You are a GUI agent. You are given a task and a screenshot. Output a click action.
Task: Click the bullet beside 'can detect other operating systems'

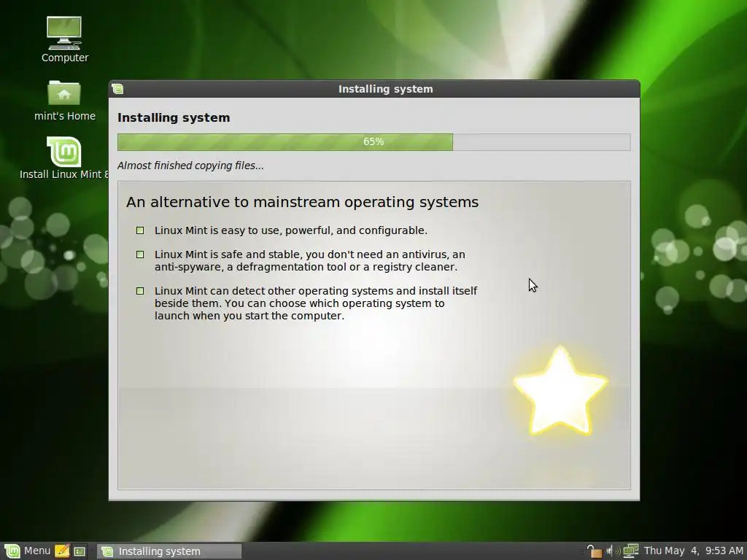pyautogui.click(x=140, y=291)
